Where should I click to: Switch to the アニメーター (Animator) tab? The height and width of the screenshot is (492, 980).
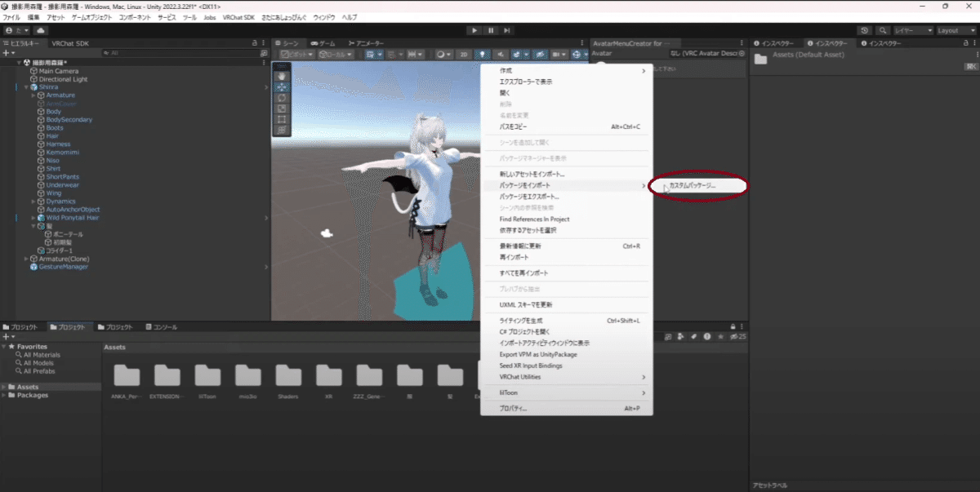366,42
